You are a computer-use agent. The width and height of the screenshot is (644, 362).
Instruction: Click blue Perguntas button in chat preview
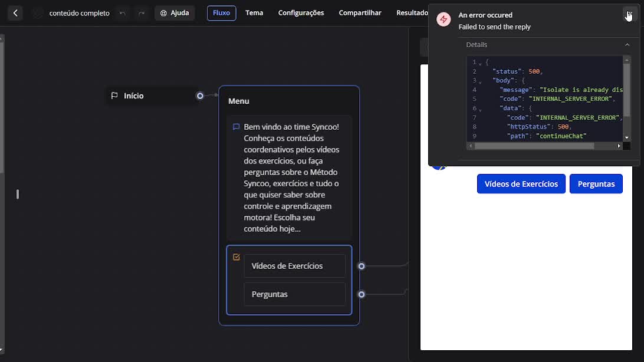(596, 184)
